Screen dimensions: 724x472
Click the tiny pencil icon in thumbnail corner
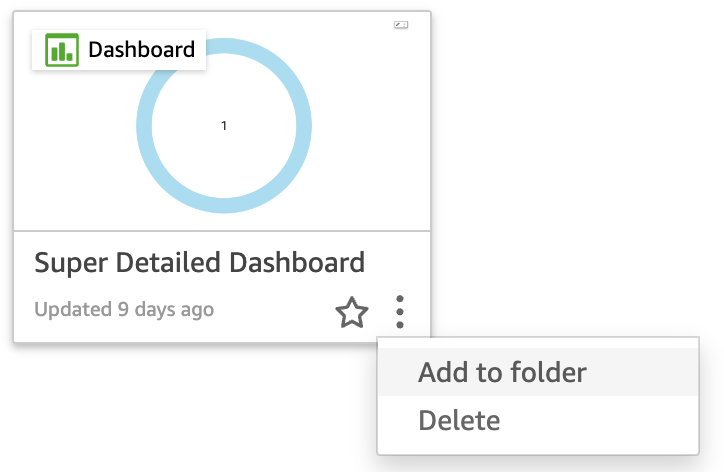pos(398,25)
